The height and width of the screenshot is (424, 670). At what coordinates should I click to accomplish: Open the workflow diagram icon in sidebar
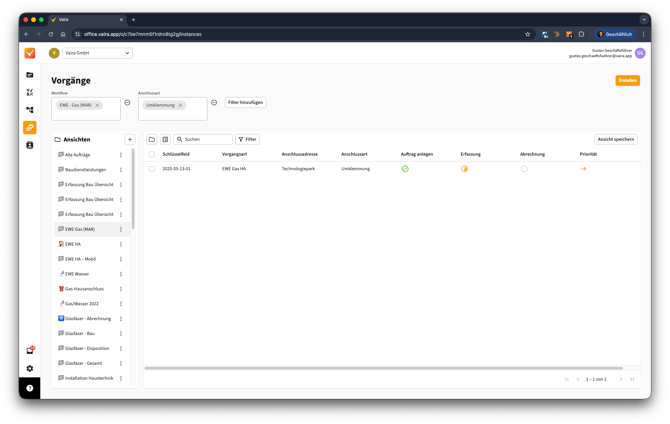(x=29, y=110)
